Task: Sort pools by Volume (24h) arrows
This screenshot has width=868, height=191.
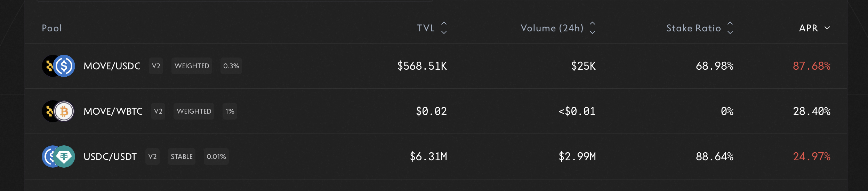Action: coord(593,28)
